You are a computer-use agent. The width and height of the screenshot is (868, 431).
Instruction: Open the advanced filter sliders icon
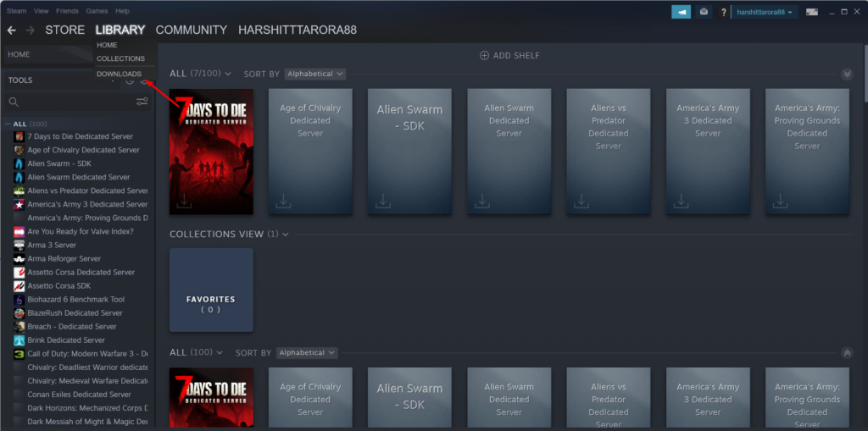[142, 102]
